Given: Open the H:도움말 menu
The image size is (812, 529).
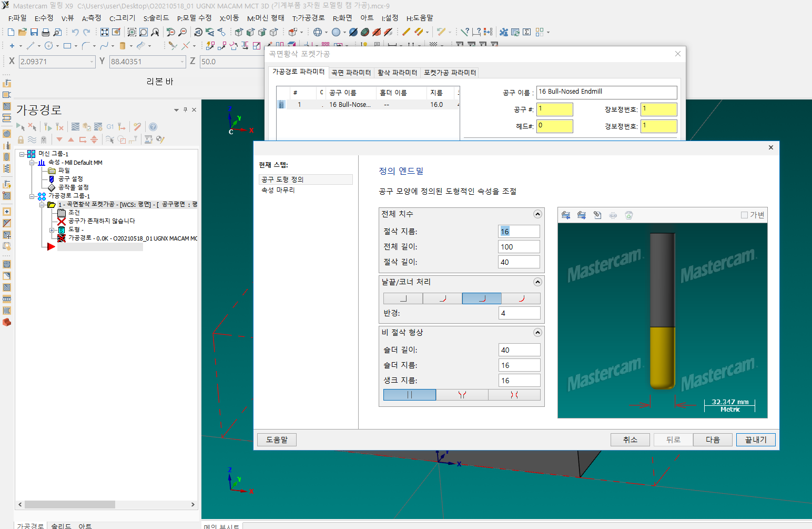Looking at the screenshot, I should coord(420,18).
